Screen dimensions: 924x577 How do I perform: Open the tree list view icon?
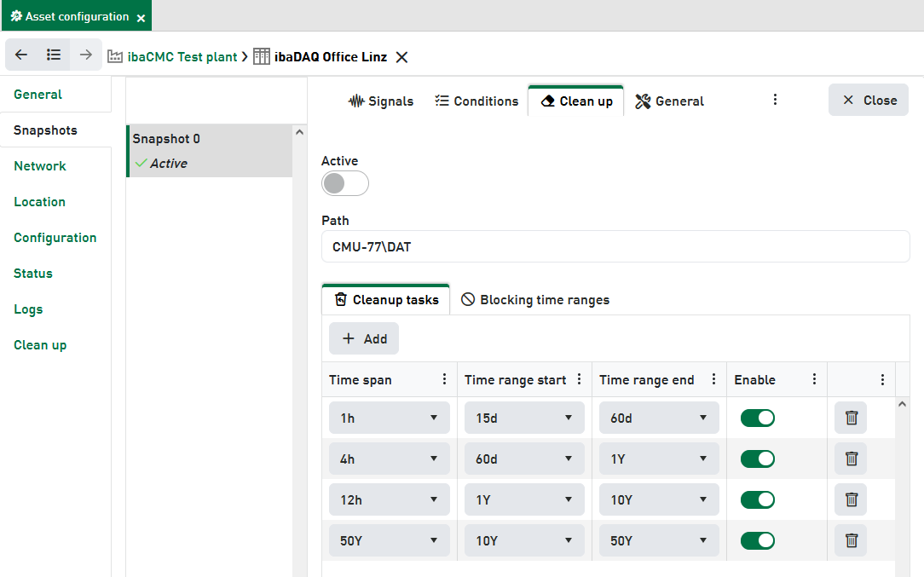54,55
